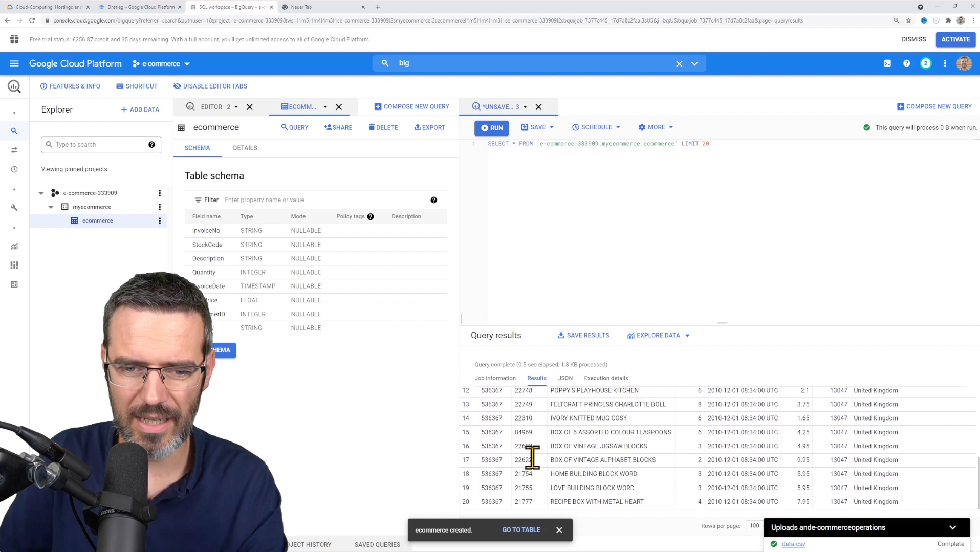
Task: Open Monitoring chart sidebar icon
Action: point(14,246)
